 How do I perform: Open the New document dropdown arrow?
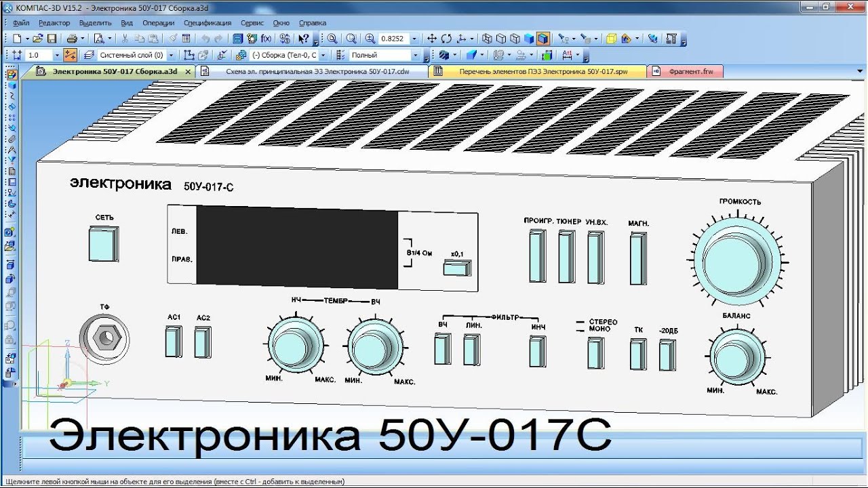point(27,39)
